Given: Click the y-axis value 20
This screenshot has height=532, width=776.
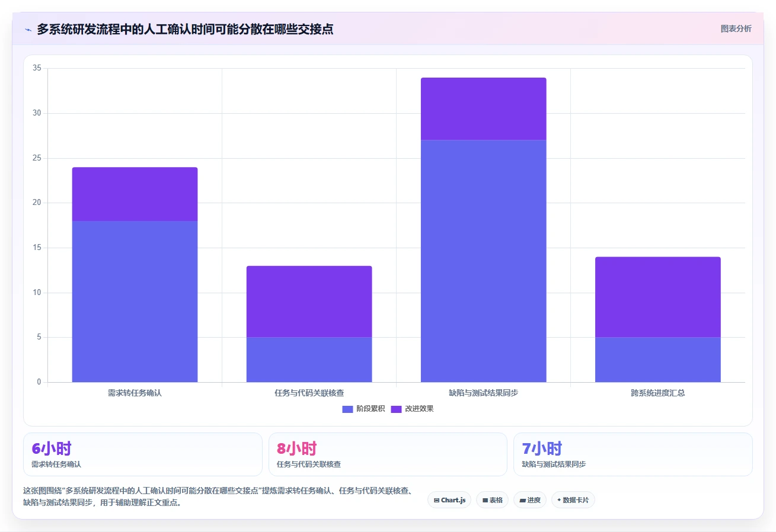Looking at the screenshot, I should tap(37, 203).
